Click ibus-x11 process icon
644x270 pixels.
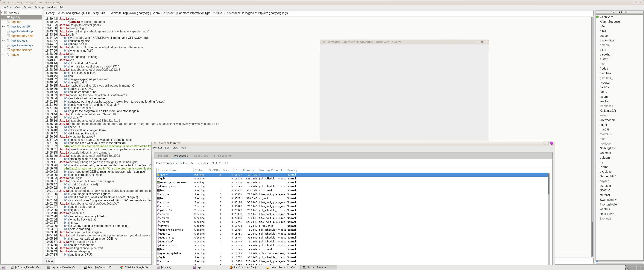click(158, 234)
